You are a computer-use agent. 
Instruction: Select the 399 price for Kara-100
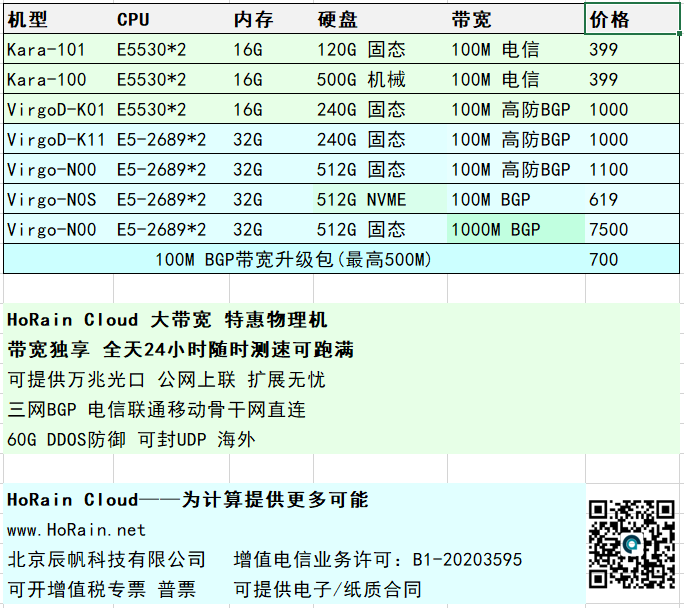tap(632, 79)
